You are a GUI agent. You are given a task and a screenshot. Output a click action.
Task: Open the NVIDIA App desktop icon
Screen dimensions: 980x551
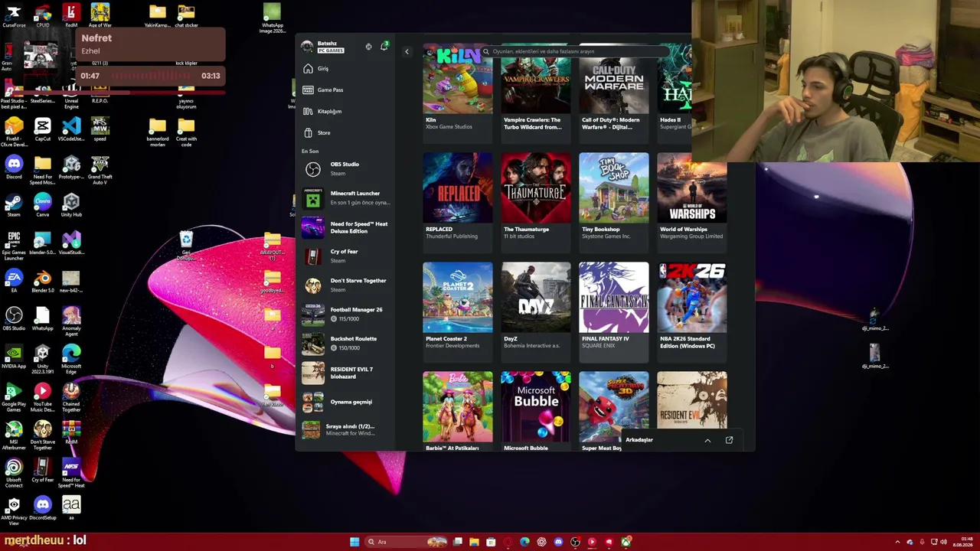pyautogui.click(x=14, y=357)
